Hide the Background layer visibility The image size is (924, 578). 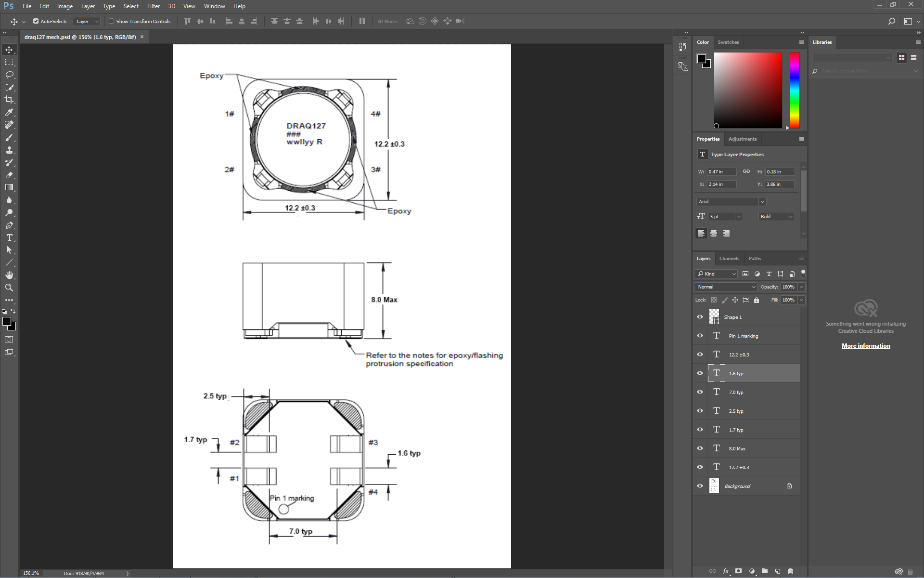point(700,486)
